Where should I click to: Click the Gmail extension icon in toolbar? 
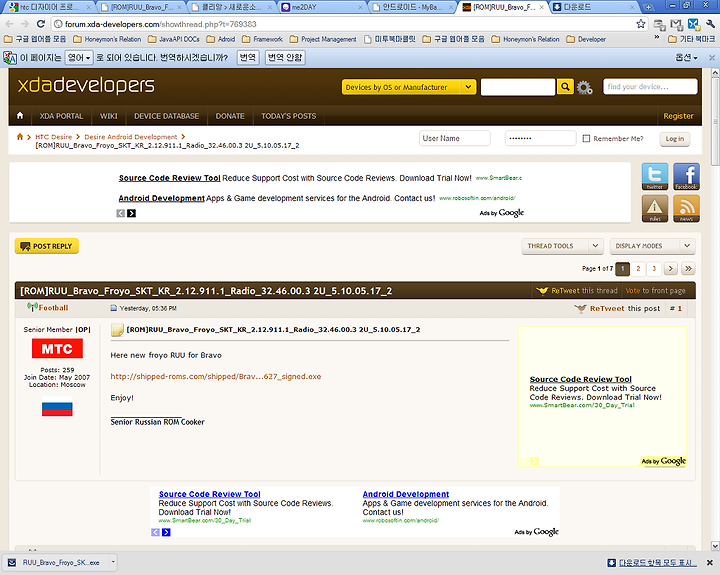tap(676, 24)
